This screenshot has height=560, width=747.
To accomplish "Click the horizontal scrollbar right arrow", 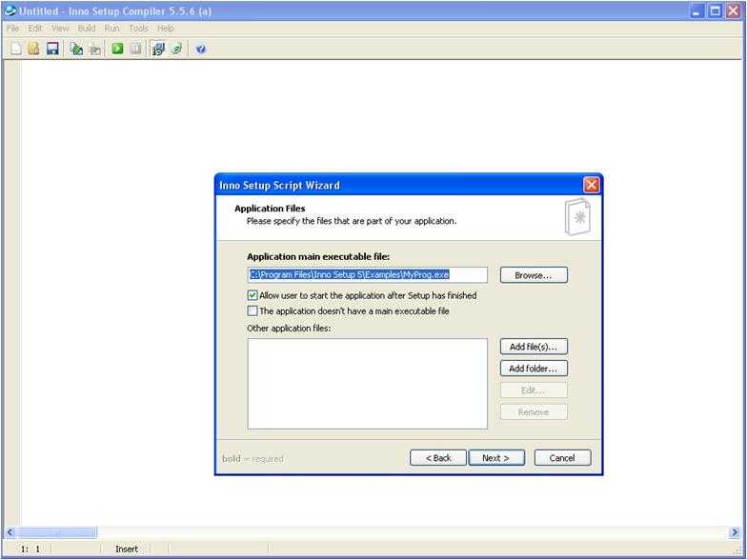I will coord(734,532).
